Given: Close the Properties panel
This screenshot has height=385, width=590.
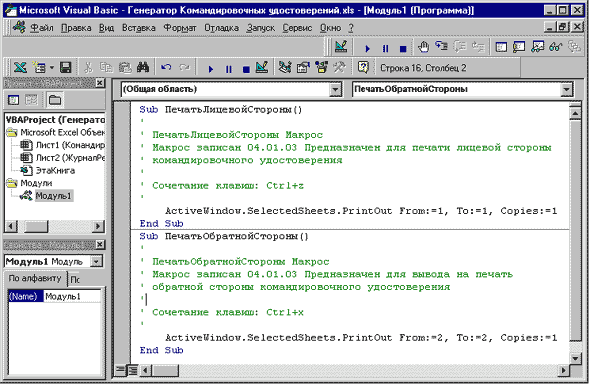Looking at the screenshot, I should pyautogui.click(x=100, y=245).
